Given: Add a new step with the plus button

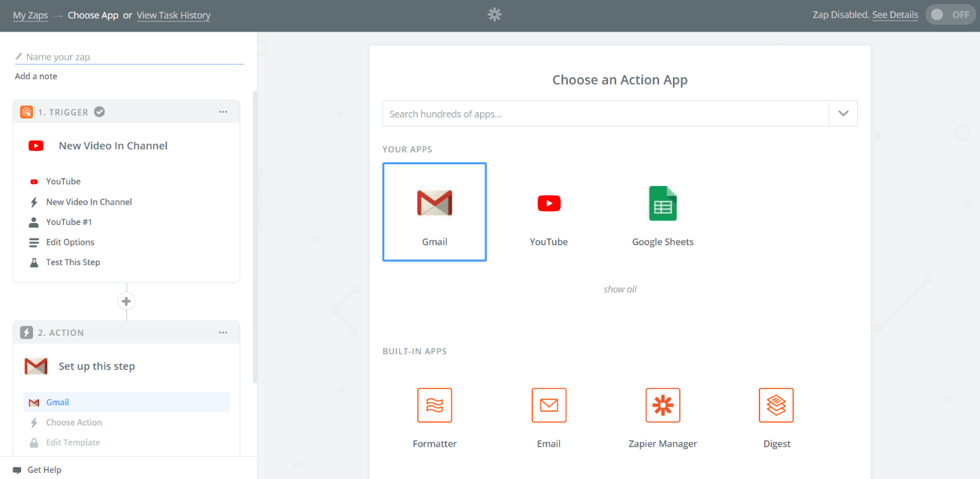Looking at the screenshot, I should (x=126, y=300).
